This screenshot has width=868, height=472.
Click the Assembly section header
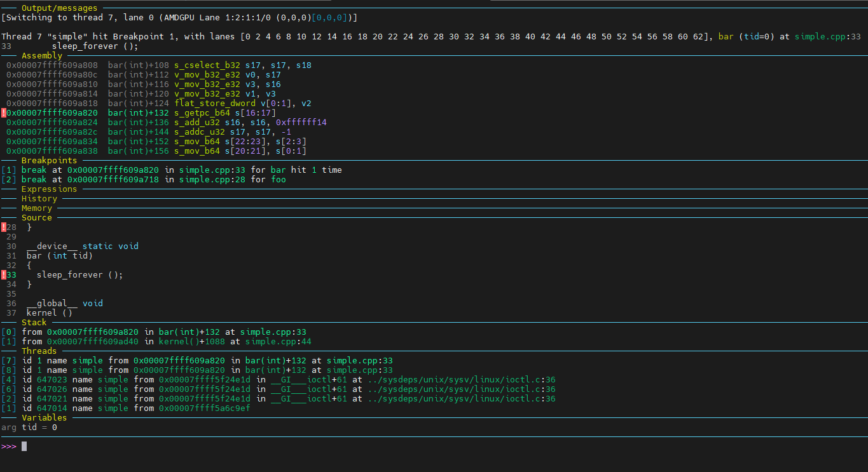pos(41,56)
